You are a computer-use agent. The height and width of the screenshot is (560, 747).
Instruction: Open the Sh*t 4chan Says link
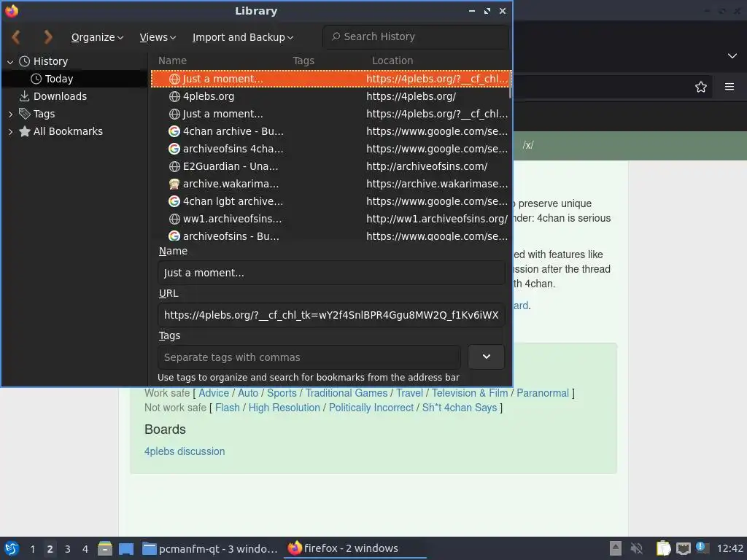click(460, 408)
